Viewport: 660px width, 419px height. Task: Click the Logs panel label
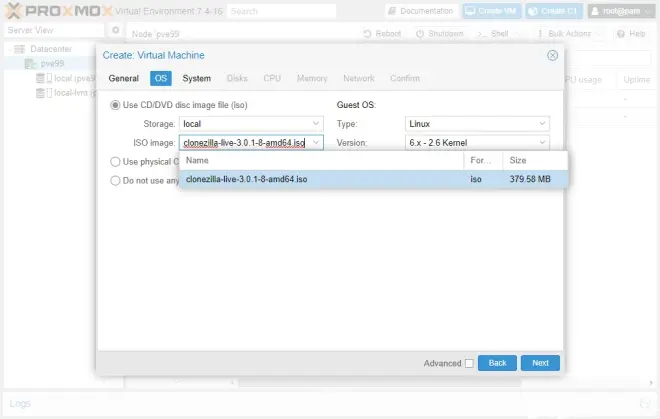pyautogui.click(x=20, y=403)
